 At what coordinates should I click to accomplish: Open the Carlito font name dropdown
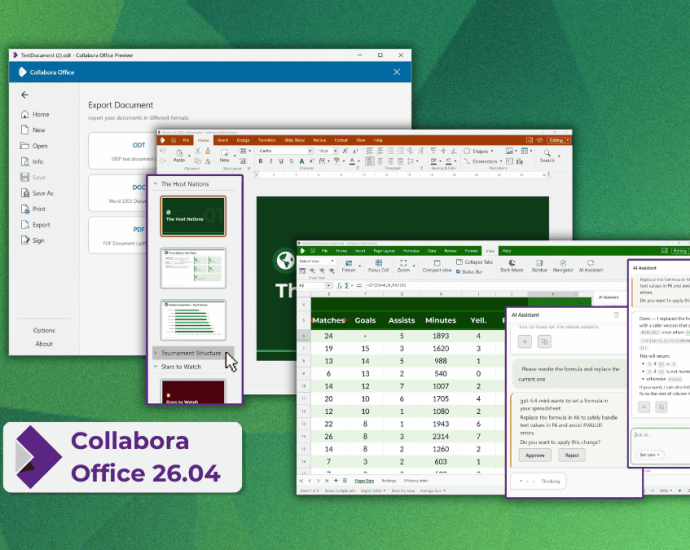pos(310,151)
